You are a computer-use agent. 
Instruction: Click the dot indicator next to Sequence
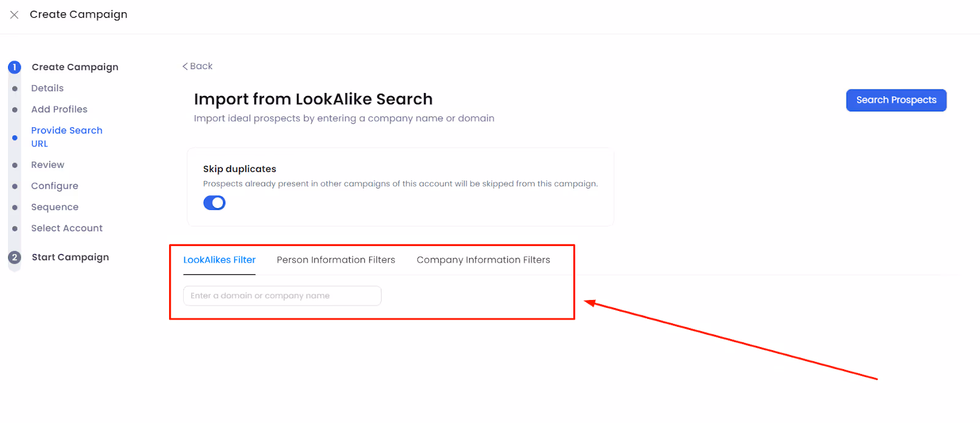[x=14, y=207]
